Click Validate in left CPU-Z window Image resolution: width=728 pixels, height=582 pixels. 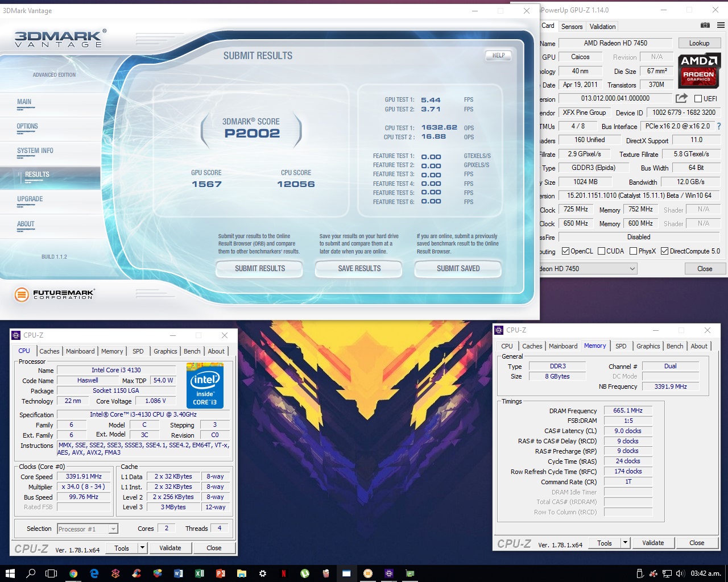(x=170, y=548)
